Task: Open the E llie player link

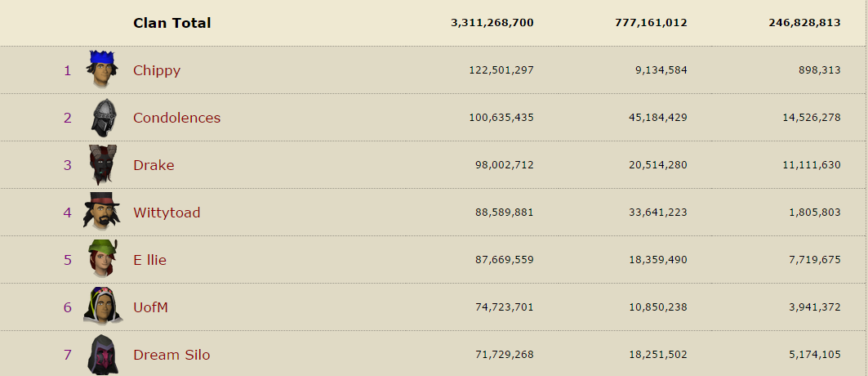Action: coord(149,260)
